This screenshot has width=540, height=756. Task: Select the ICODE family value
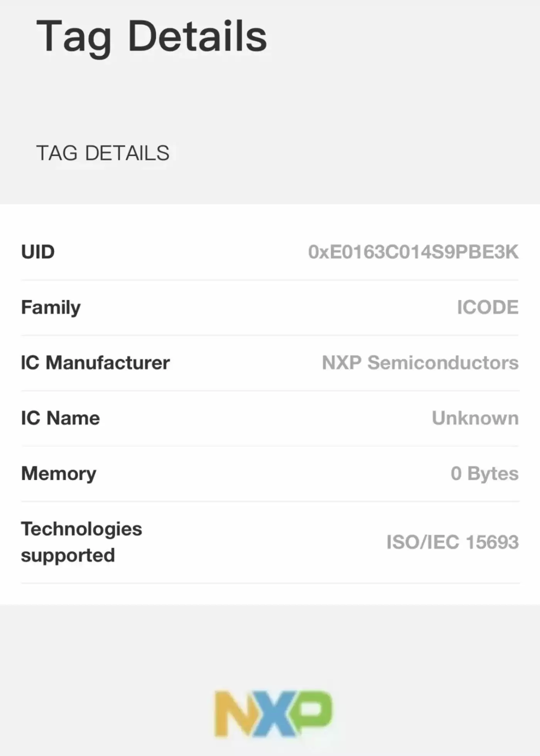click(488, 307)
